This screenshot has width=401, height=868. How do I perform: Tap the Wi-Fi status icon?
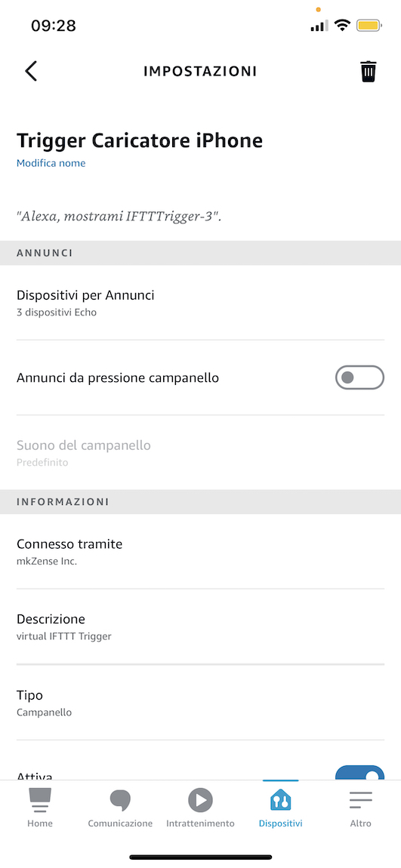point(343,26)
